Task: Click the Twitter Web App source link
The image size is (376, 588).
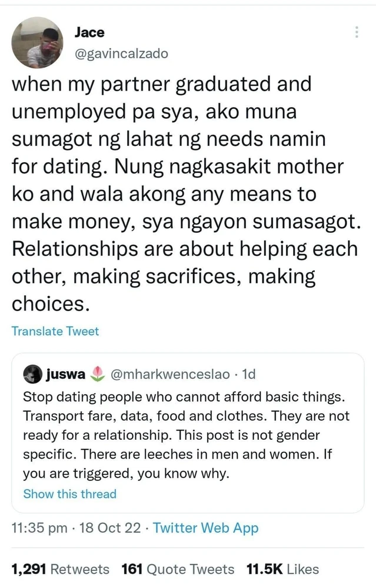Action: (x=205, y=528)
